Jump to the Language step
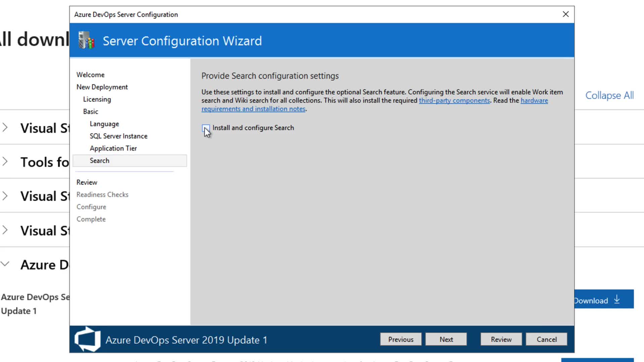This screenshot has height=362, width=644. (x=104, y=124)
